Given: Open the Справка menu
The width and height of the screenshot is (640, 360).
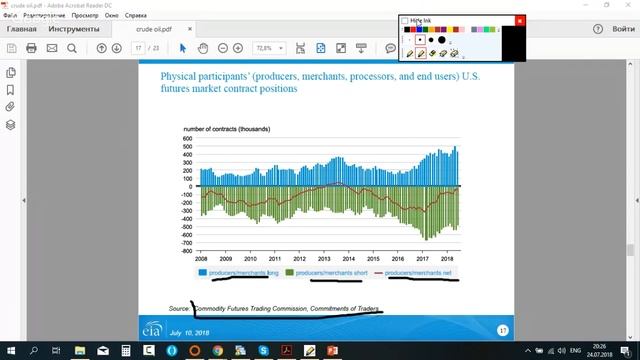Looking at the screenshot, I should pyautogui.click(x=136, y=16).
